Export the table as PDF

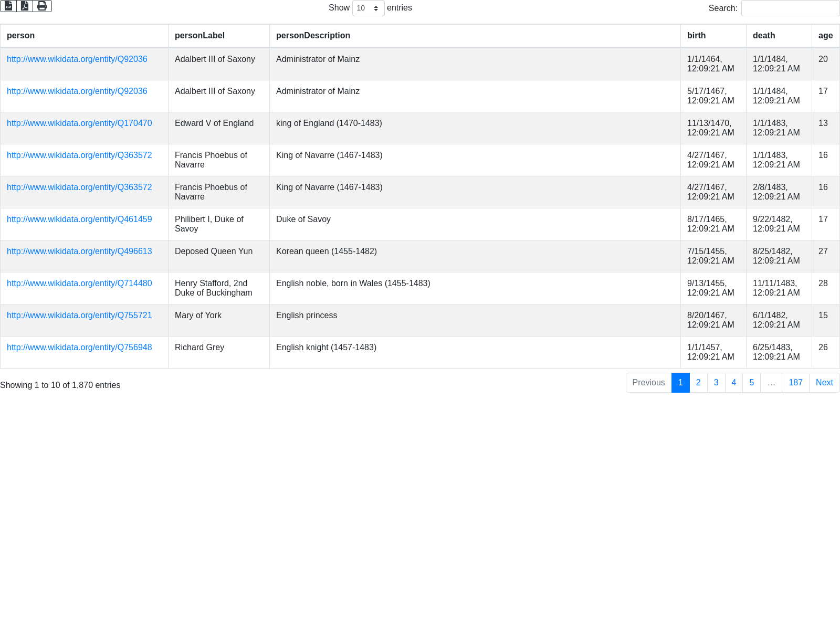(x=25, y=6)
